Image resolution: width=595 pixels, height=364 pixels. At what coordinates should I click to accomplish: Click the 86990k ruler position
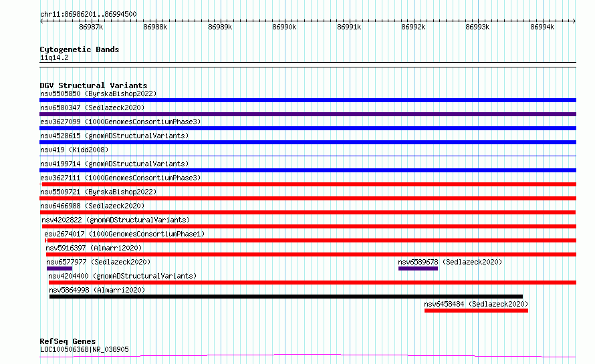284,27
